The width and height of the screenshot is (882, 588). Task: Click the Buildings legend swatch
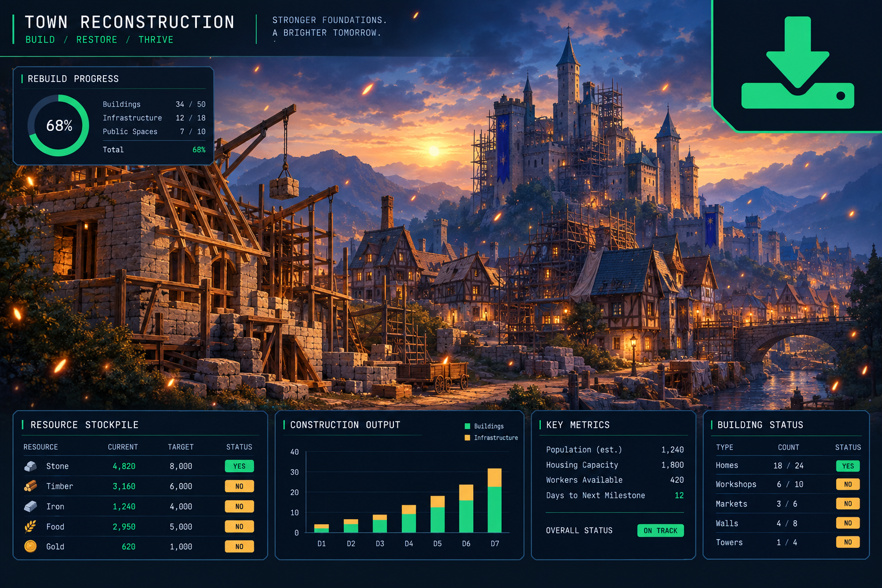467,426
